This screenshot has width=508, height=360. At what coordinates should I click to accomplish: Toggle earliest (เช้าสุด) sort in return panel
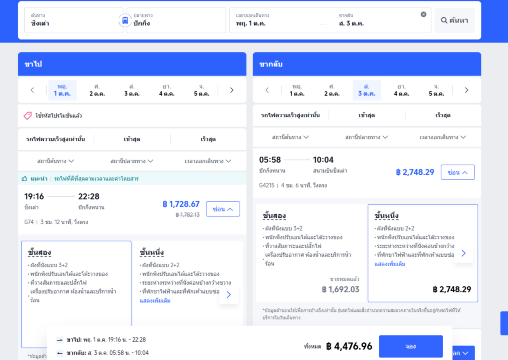click(367, 115)
